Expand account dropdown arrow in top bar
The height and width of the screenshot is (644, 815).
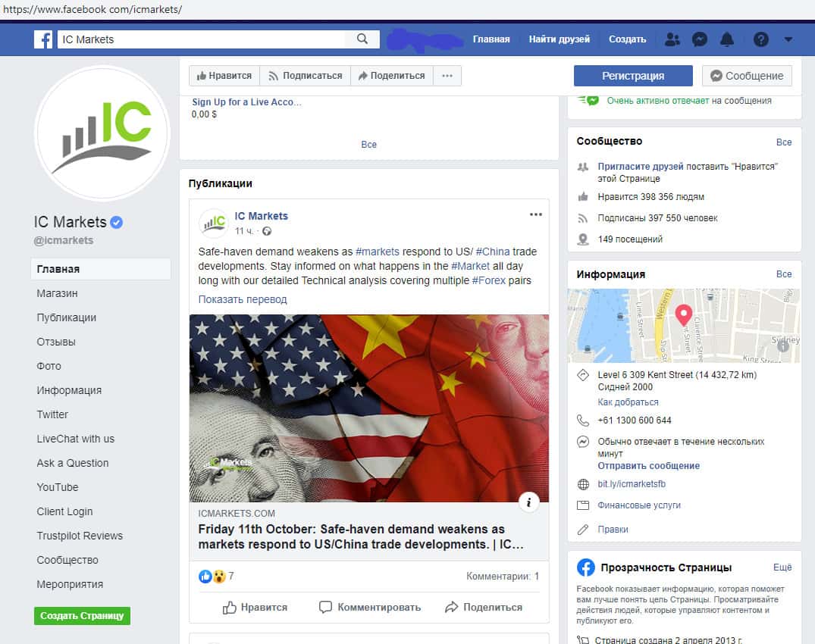tap(788, 39)
